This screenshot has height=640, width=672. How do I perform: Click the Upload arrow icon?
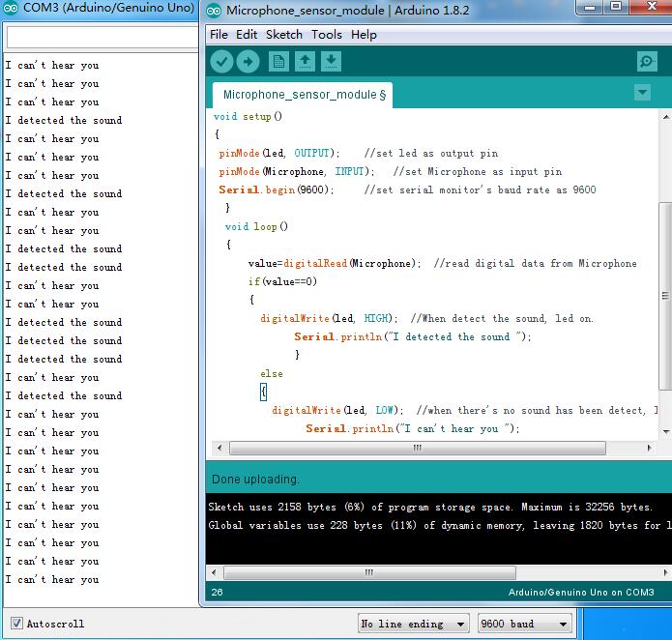248,62
